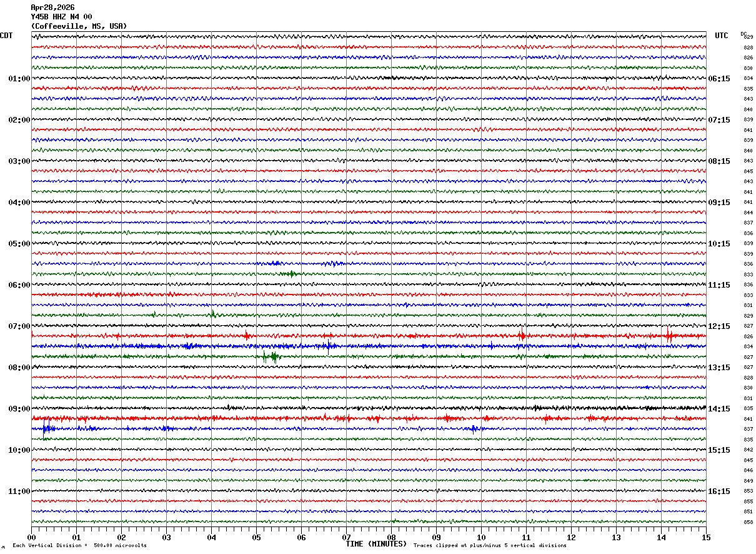This screenshot has height=554, width=756.
Task: Select the station code Y45B HHZ N4 00
Action: [x=61, y=17]
